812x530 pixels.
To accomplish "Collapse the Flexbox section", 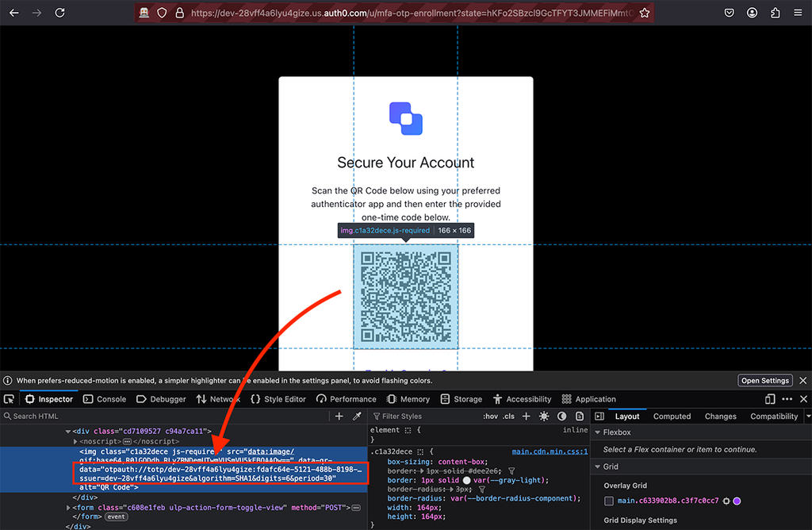I will pyautogui.click(x=598, y=432).
